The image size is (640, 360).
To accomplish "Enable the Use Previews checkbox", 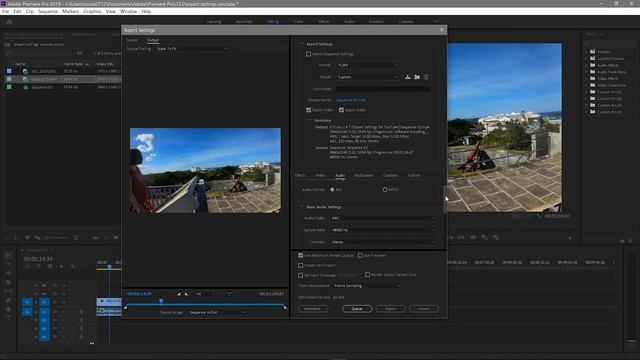I will pyautogui.click(x=360, y=256).
